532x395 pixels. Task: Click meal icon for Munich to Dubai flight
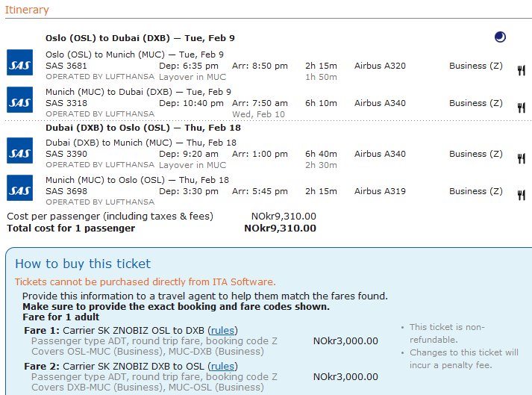[521, 108]
